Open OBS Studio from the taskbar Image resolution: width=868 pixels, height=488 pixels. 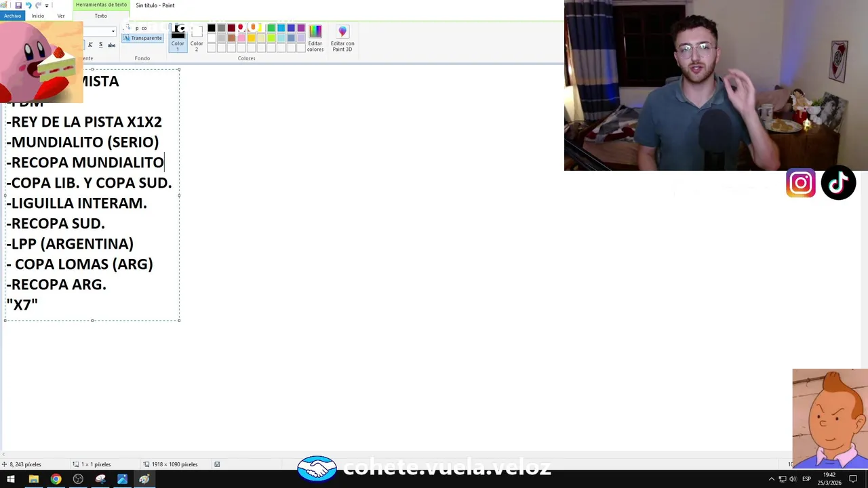pos(78,479)
